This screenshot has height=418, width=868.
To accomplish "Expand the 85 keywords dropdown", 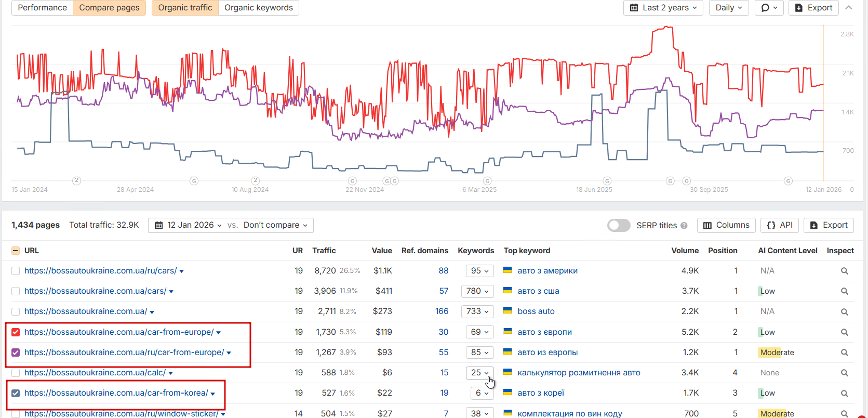I will (x=479, y=352).
